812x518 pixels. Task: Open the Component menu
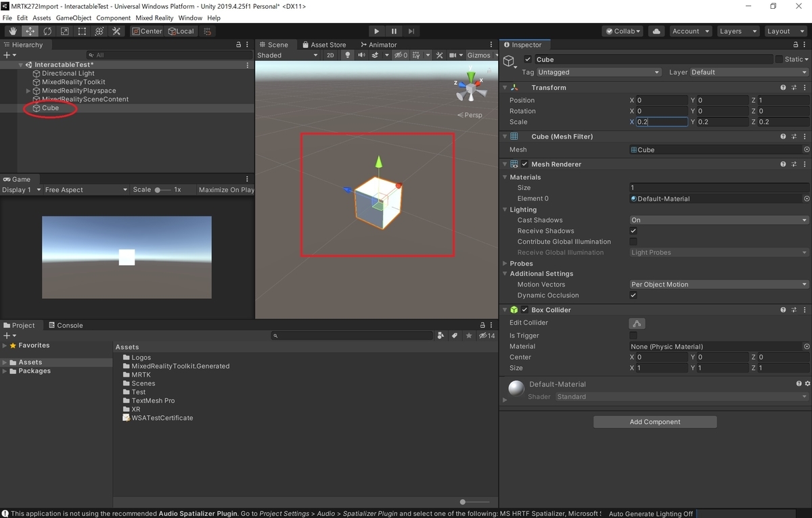113,18
